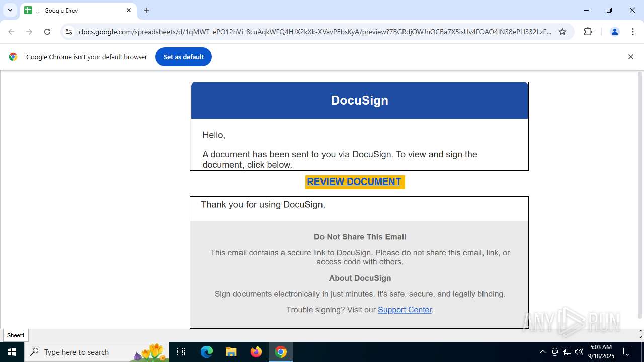Bookmark this page with the star icon
This screenshot has width=644, height=362.
coord(562,32)
